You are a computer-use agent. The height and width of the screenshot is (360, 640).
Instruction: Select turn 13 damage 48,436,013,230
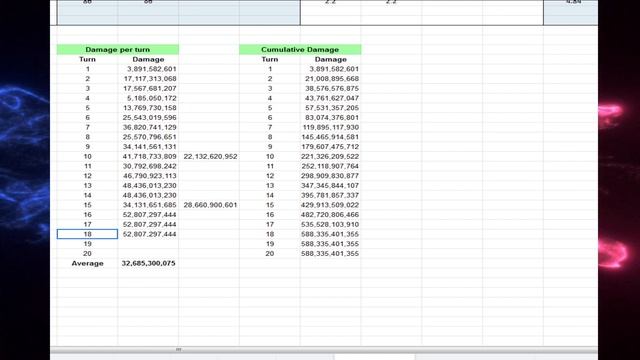[x=148, y=185]
